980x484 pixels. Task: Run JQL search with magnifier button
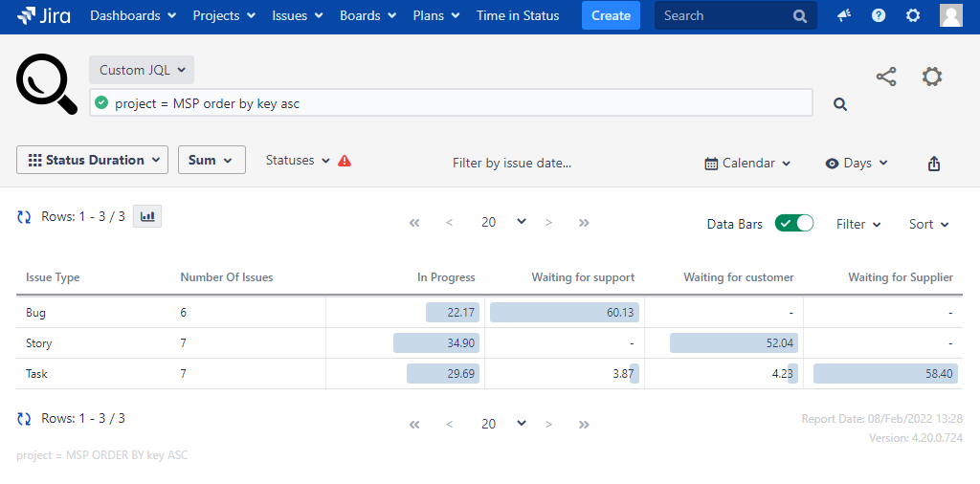click(840, 104)
